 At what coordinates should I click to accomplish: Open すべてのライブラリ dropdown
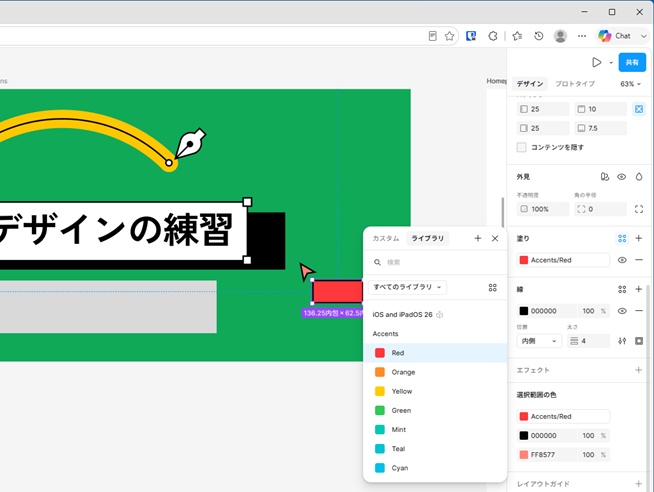point(407,287)
